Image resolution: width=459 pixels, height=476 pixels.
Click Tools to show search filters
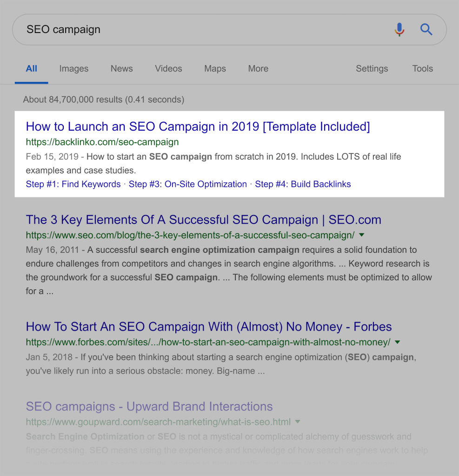[x=422, y=68]
